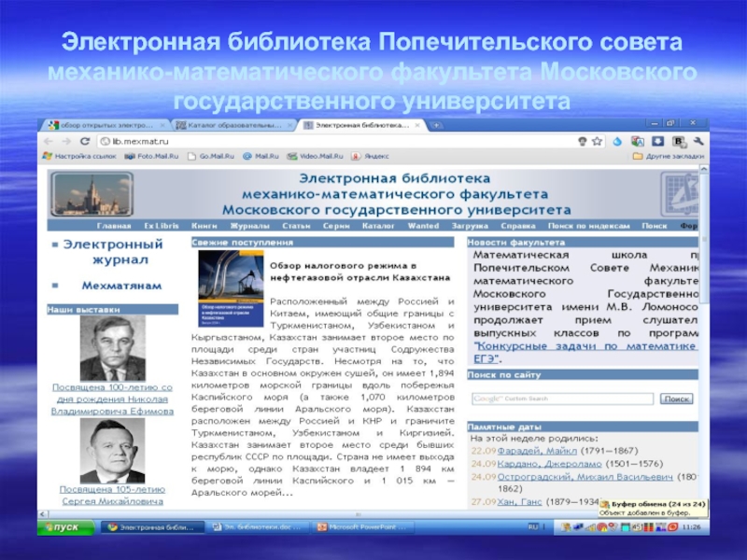Image resolution: width=747 pixels, height=560 pixels.
Task: Click the Google custom search field
Action: click(562, 399)
